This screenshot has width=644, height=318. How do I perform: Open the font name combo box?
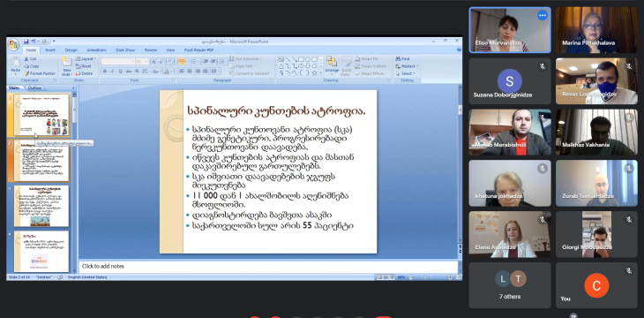tap(118, 61)
